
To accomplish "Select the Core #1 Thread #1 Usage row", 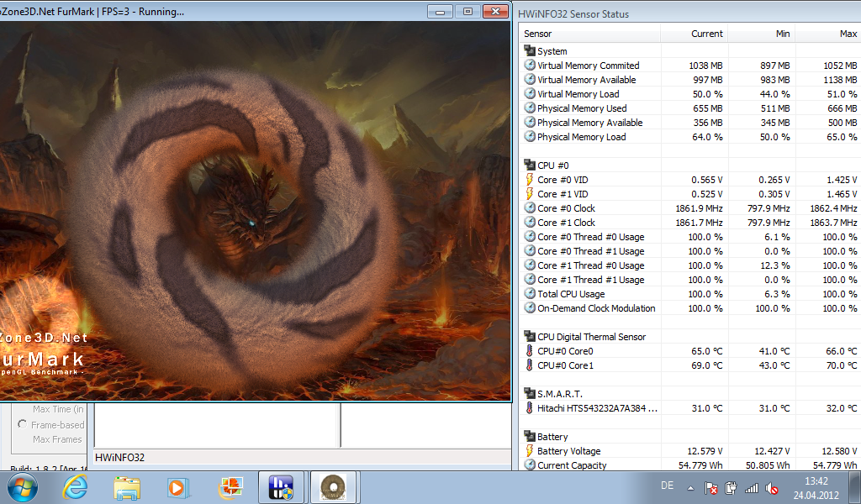I will [690, 279].
